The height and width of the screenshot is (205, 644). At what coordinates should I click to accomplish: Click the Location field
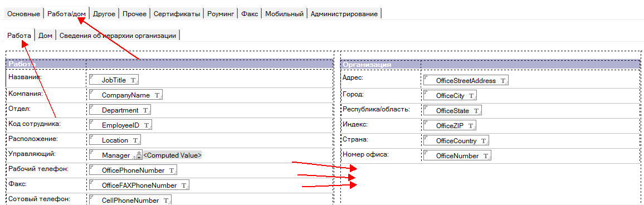coord(115,140)
